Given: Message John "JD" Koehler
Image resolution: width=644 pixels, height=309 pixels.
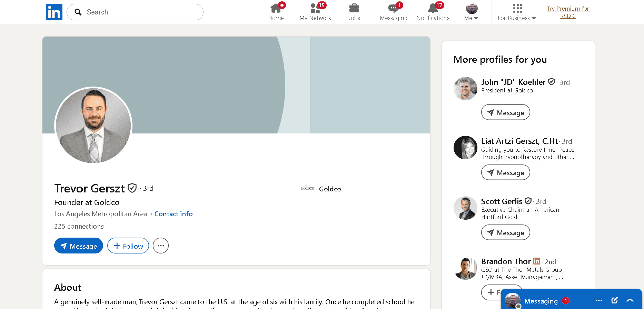Looking at the screenshot, I should pyautogui.click(x=505, y=112).
